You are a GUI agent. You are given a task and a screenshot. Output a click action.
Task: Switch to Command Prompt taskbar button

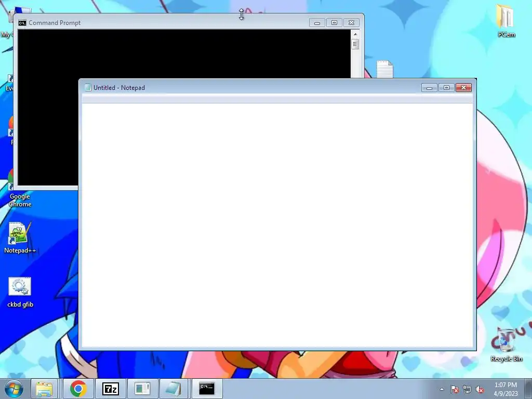click(x=207, y=389)
